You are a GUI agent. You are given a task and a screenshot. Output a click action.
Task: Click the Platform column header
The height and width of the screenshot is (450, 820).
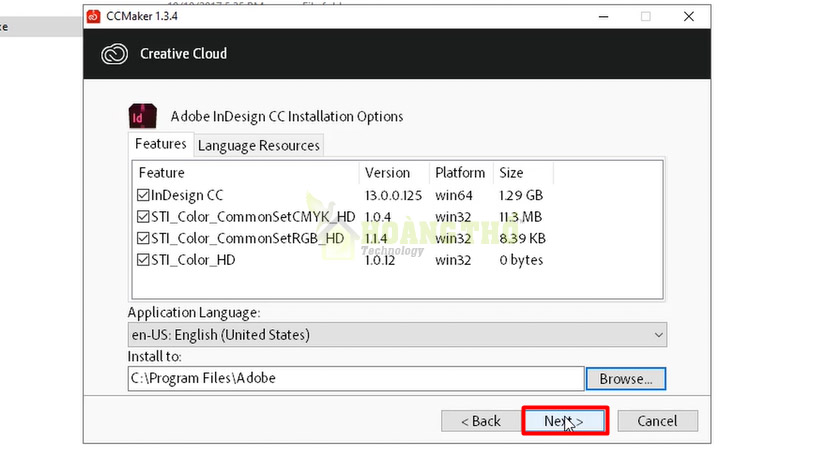pos(461,173)
